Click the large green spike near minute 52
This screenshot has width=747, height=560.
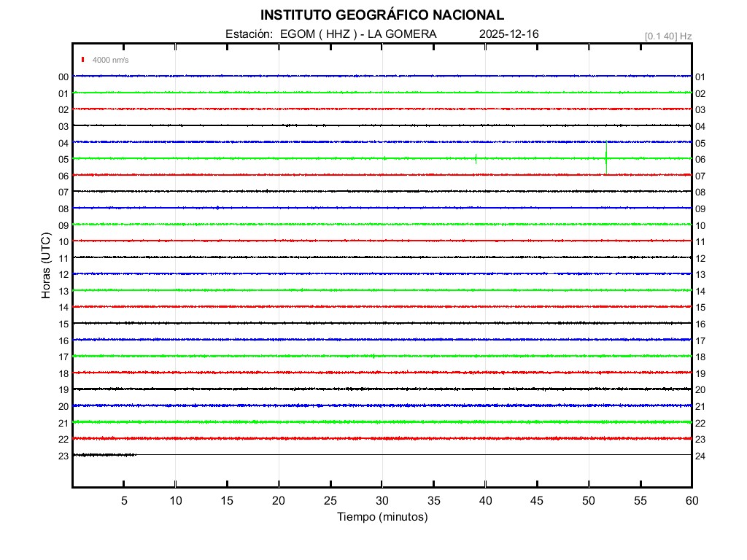coord(606,157)
